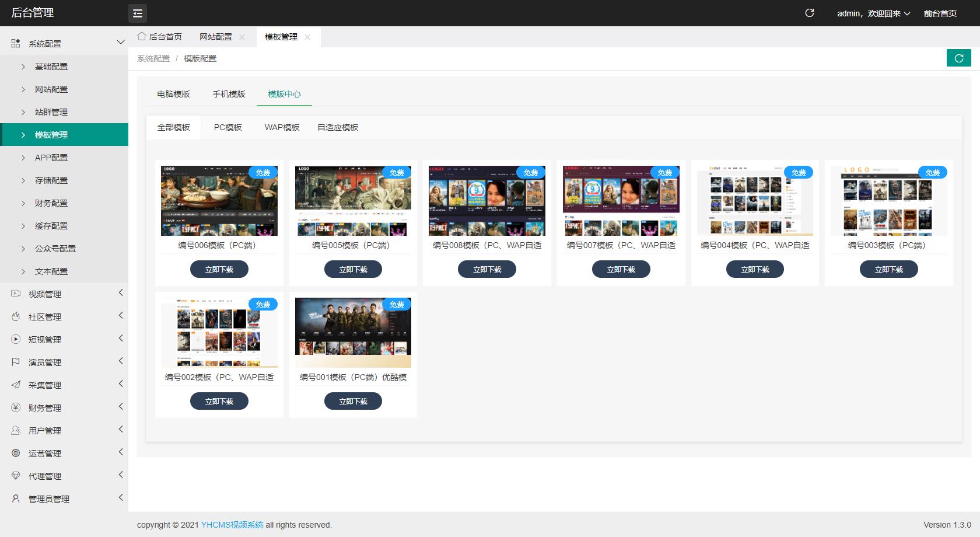Click the 社区管理 flame icon
The height and width of the screenshot is (537, 980).
(16, 316)
